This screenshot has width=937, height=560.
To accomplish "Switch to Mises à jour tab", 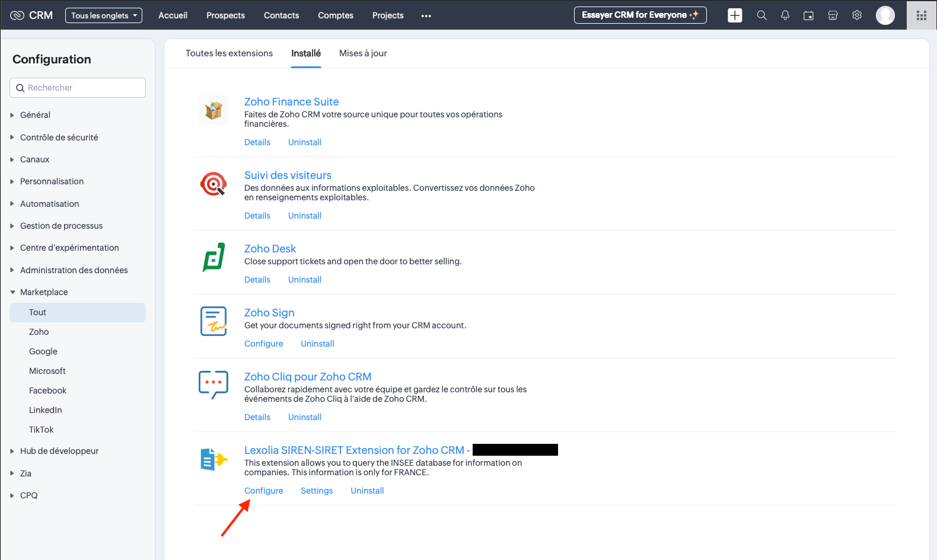I will tap(363, 53).
